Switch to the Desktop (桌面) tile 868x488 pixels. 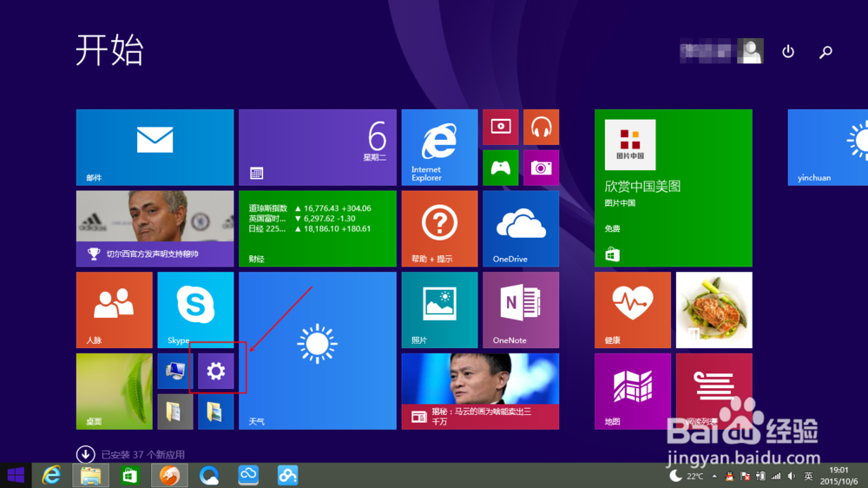(x=114, y=392)
